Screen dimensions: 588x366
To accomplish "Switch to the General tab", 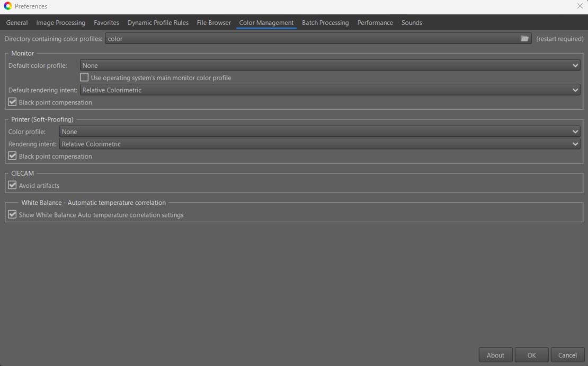I will pyautogui.click(x=17, y=23).
